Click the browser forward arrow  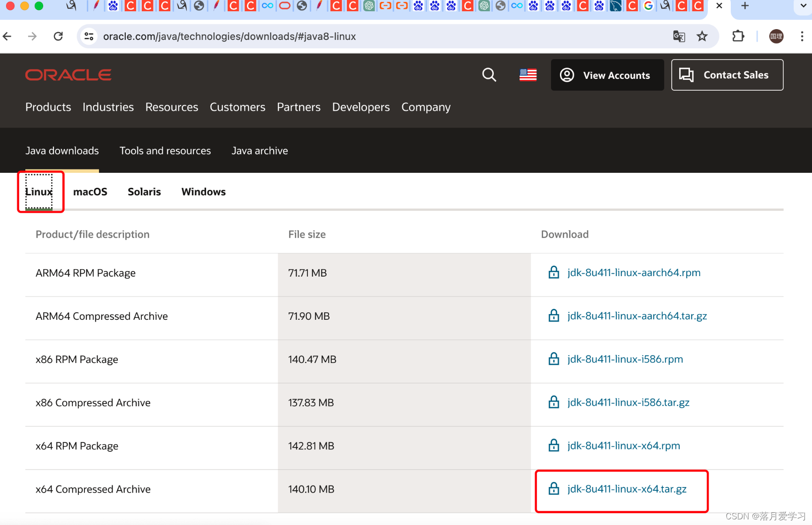pyautogui.click(x=32, y=36)
